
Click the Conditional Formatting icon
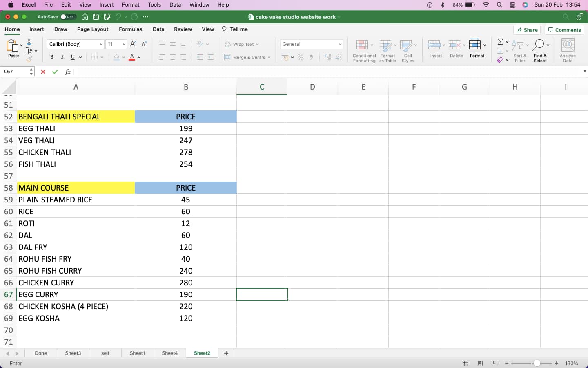click(x=362, y=45)
